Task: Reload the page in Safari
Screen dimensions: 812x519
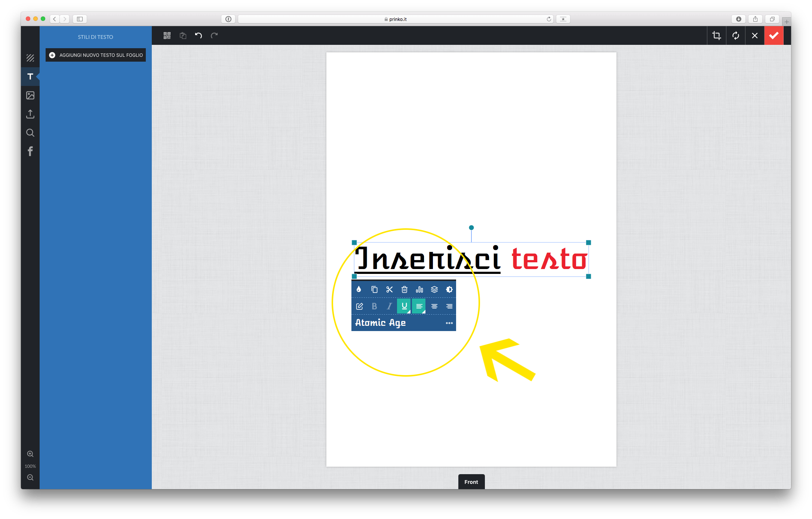Action: click(549, 19)
